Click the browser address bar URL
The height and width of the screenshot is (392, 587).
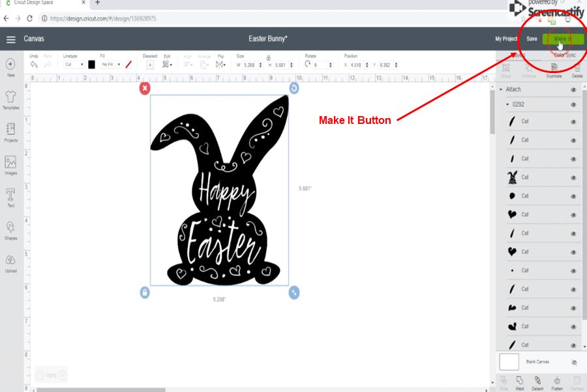(103, 18)
